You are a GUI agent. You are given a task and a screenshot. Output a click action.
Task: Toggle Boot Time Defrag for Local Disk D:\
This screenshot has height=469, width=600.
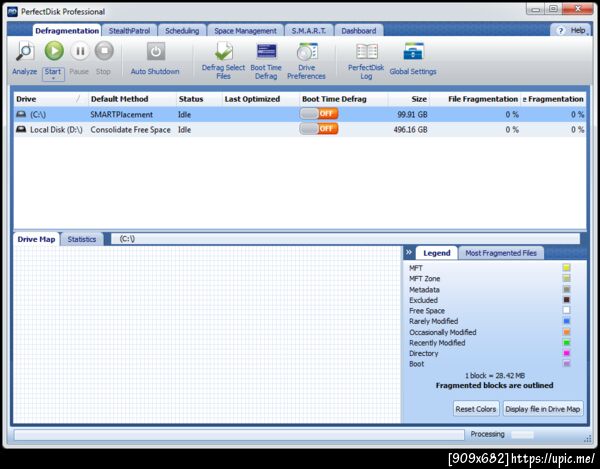click(x=319, y=129)
